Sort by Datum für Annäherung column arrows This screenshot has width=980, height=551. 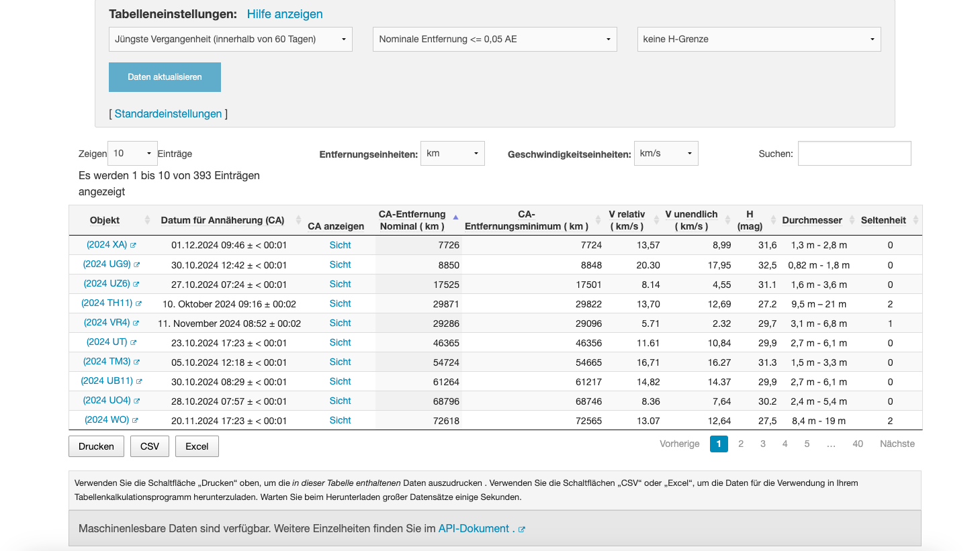(298, 220)
